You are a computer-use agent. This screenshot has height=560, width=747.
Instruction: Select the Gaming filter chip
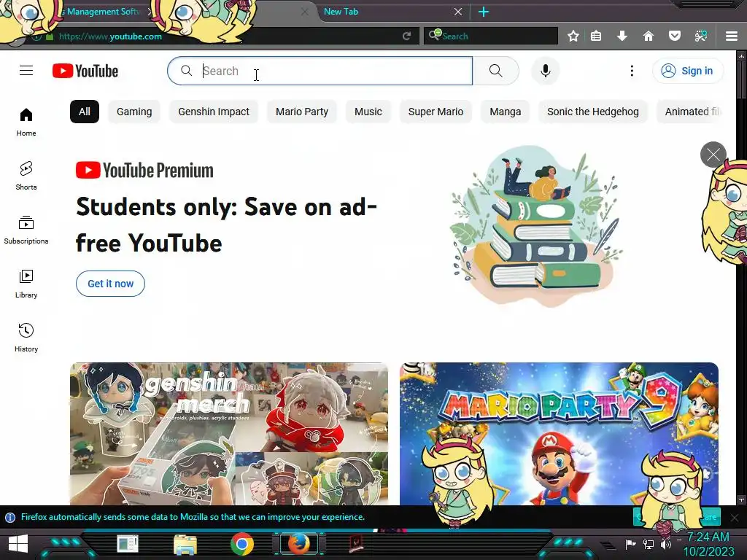point(134,112)
